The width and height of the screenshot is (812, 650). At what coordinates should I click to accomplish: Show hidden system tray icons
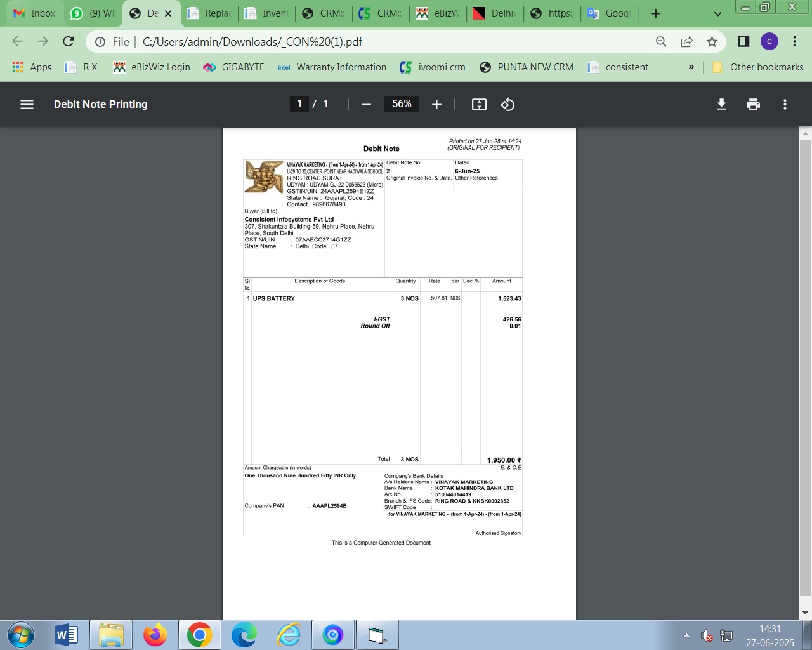[686, 635]
